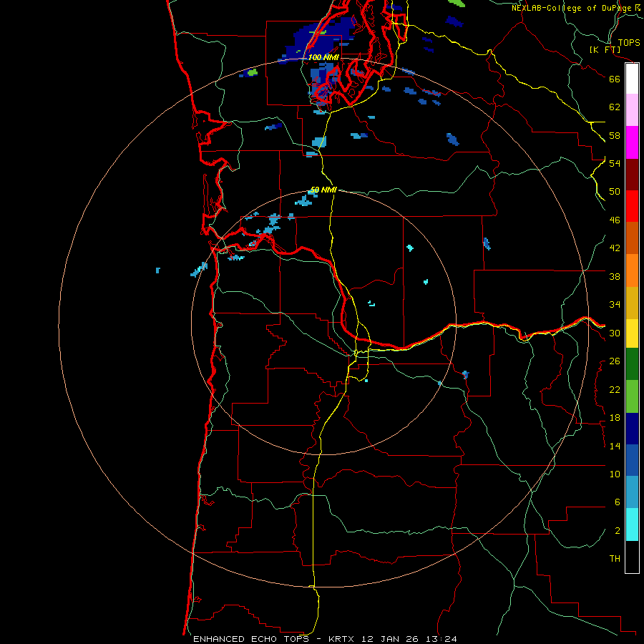Click the "50 NMI" range ring label

pyautogui.click(x=323, y=190)
